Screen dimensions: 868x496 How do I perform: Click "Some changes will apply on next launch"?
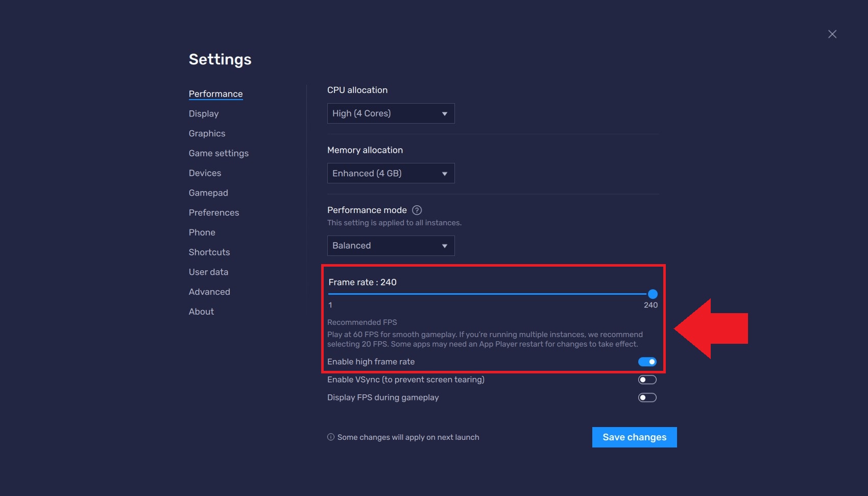point(408,437)
